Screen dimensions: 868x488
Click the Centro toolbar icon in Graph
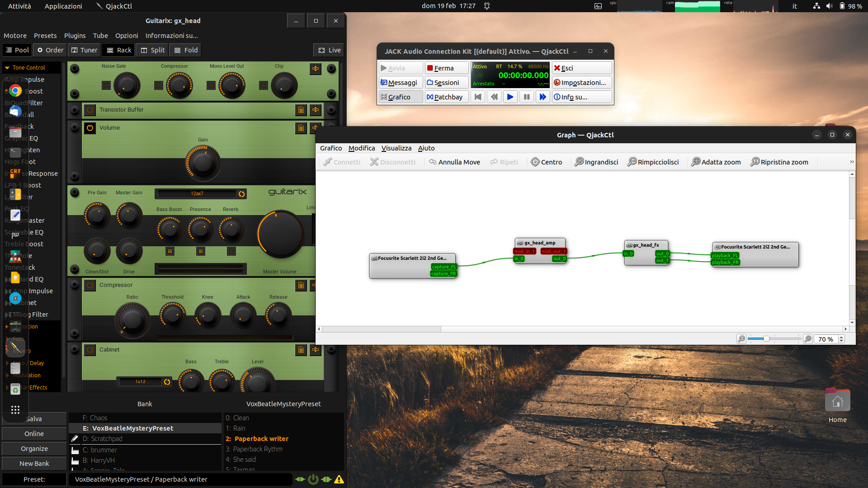[x=535, y=162]
